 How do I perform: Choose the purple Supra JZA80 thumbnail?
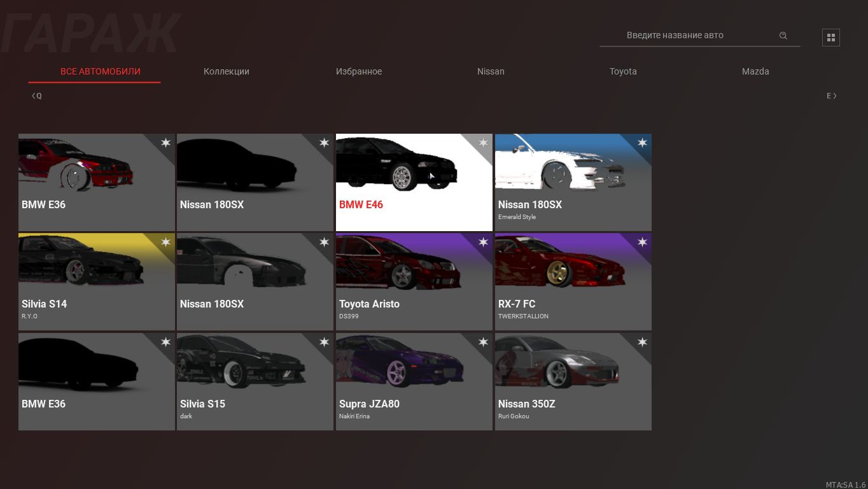coord(400,362)
